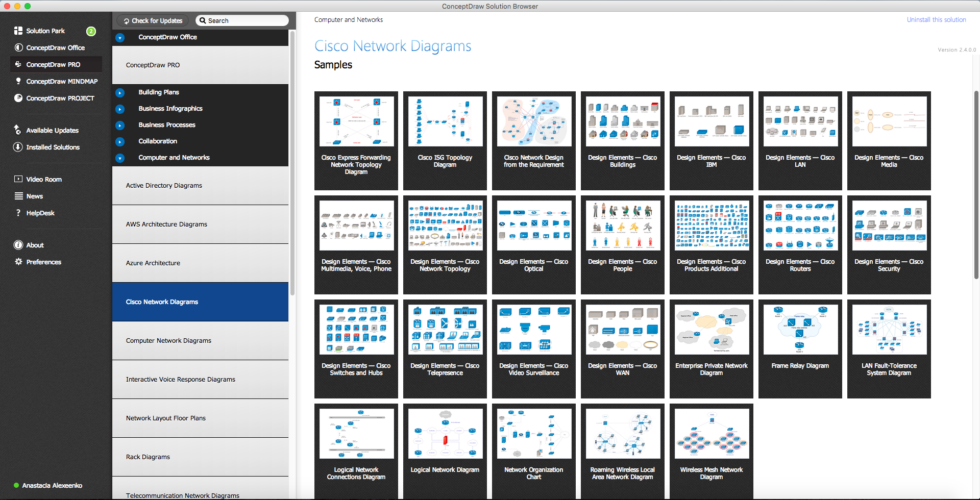Image resolution: width=980 pixels, height=500 pixels.
Task: Collapse the ConceptDraw Office section arrow
Action: pos(120,37)
